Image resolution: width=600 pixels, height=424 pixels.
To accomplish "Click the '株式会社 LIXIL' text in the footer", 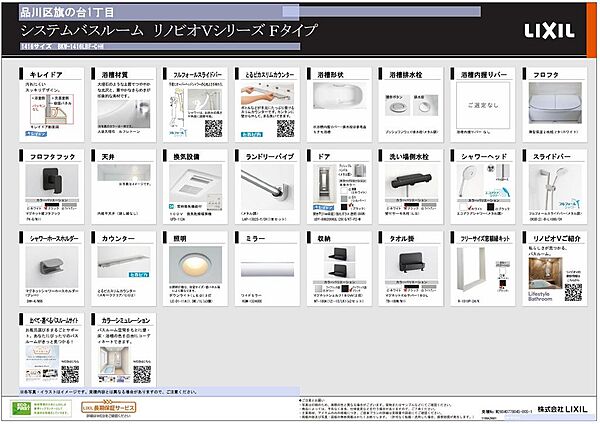I will tap(562, 409).
